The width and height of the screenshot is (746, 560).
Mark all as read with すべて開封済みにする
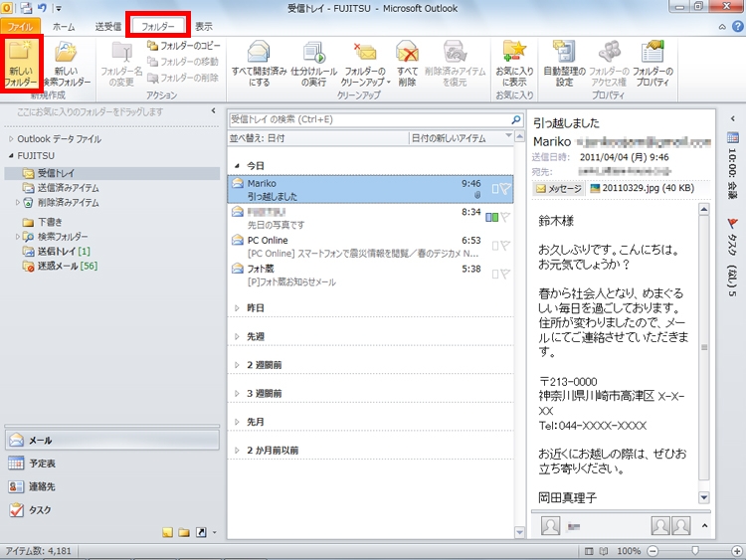coord(259,64)
